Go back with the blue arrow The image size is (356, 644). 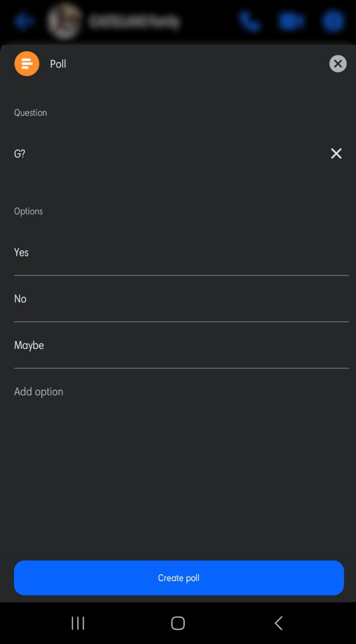pos(23,22)
